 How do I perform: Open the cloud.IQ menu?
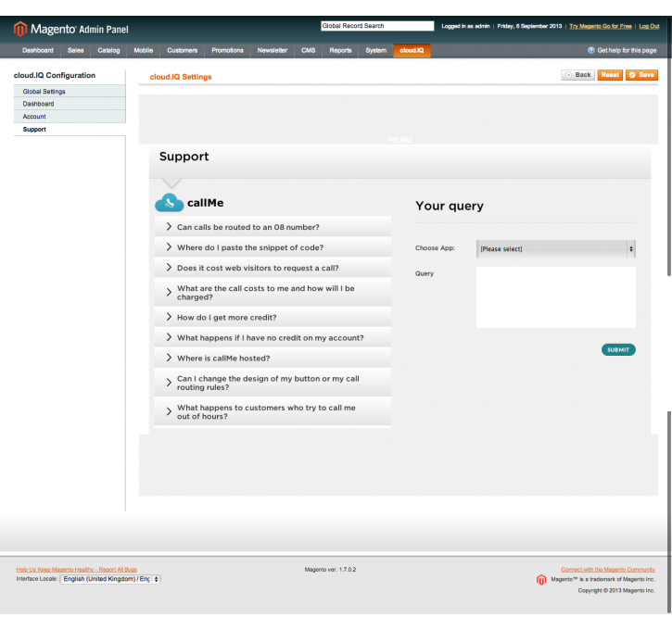tap(412, 51)
